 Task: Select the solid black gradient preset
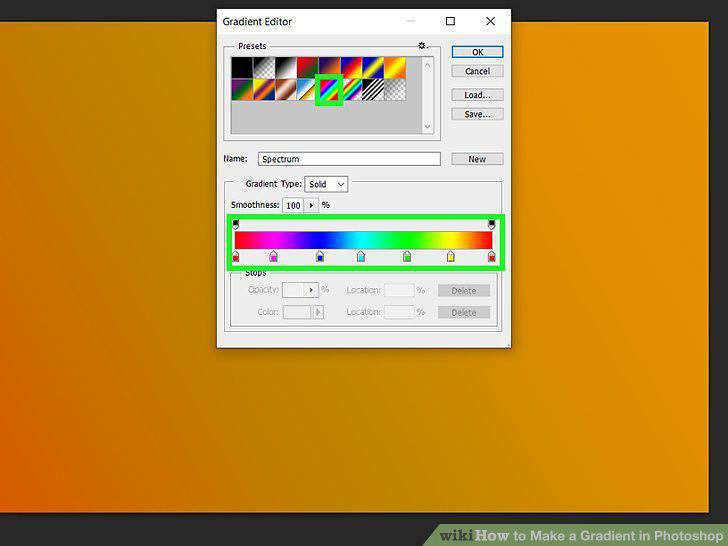click(x=242, y=67)
